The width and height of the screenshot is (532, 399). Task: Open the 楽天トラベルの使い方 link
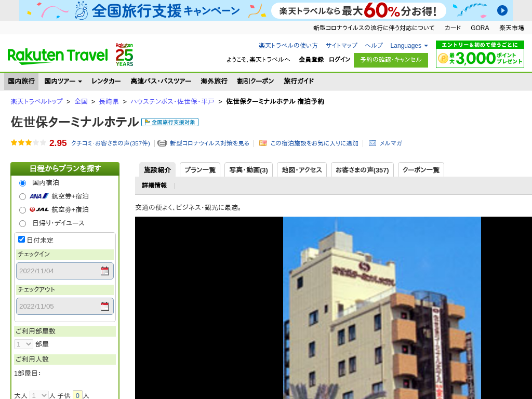coord(288,46)
